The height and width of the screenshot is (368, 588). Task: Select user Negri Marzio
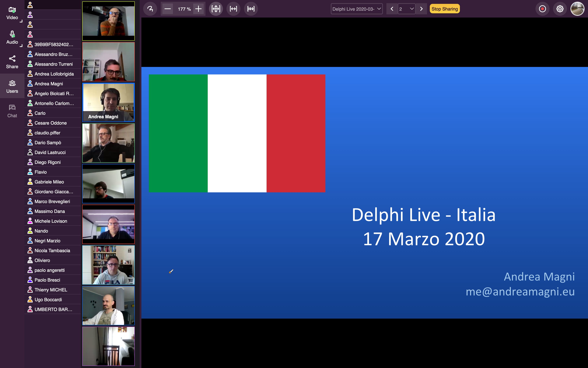[53, 241]
